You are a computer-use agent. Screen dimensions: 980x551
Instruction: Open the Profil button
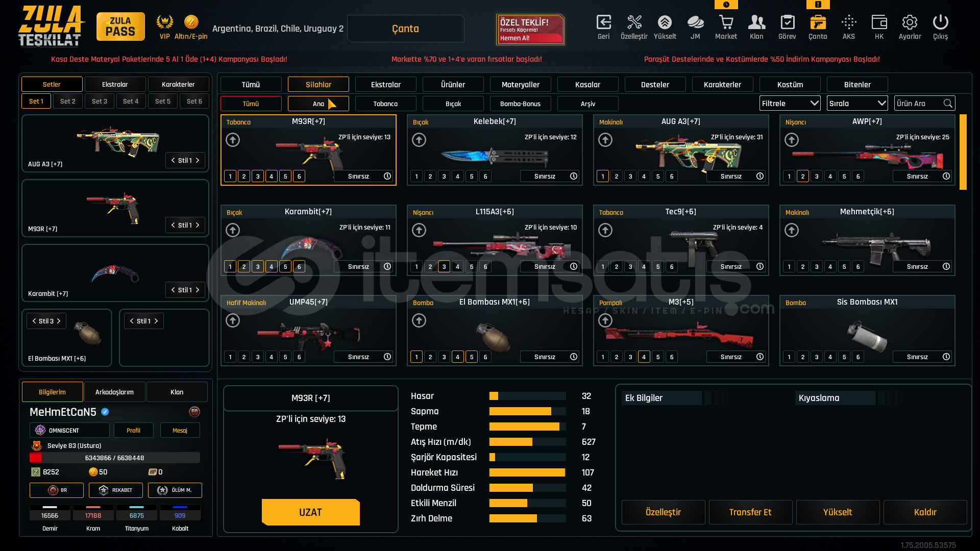point(133,430)
